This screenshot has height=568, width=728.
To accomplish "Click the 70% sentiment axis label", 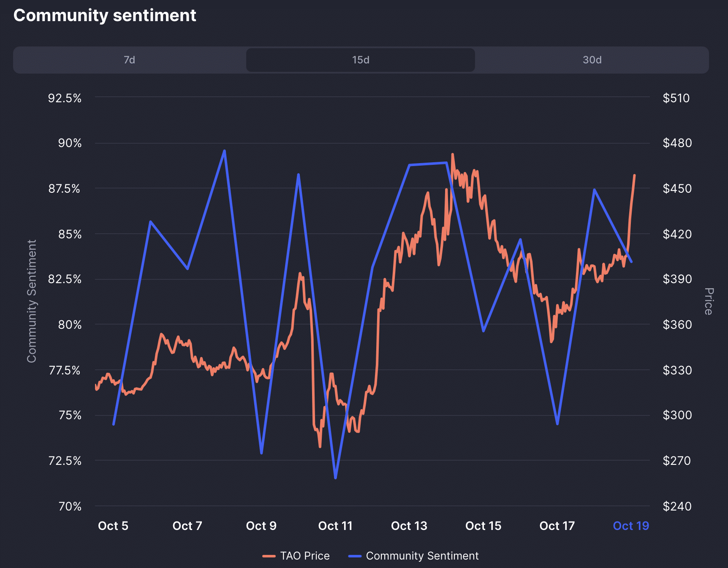I will pyautogui.click(x=70, y=506).
